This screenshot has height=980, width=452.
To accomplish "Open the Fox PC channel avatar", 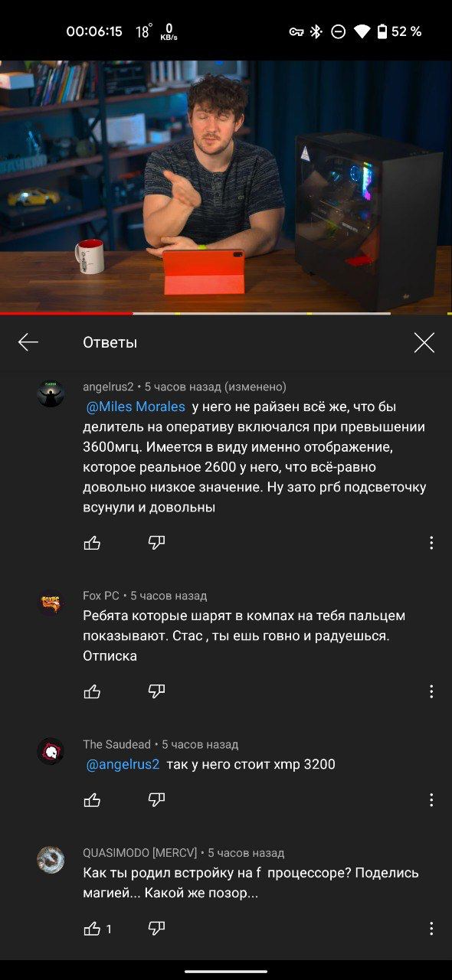I will 51,603.
